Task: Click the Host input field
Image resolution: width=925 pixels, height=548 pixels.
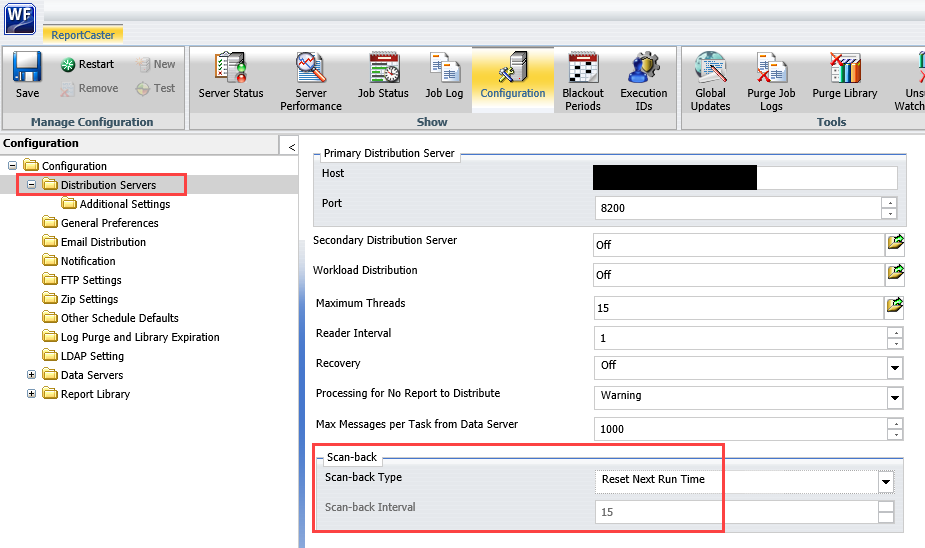Action: 745,178
